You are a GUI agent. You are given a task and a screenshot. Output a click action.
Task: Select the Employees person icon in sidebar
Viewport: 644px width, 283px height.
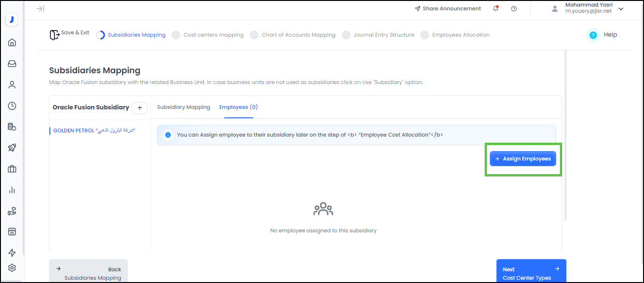(12, 84)
